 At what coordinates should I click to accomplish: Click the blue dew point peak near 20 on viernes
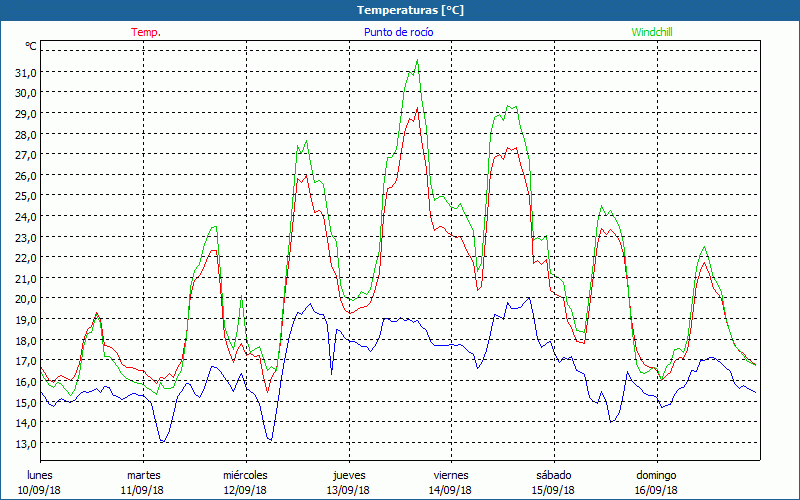(529, 298)
